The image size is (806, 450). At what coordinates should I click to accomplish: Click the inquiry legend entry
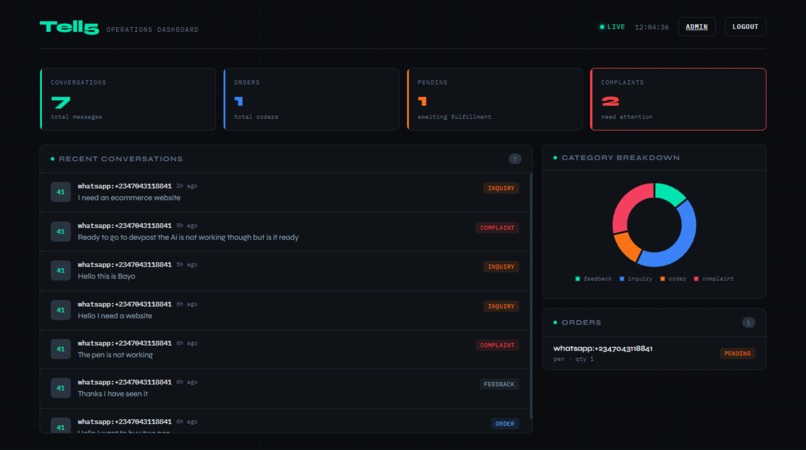click(636, 279)
